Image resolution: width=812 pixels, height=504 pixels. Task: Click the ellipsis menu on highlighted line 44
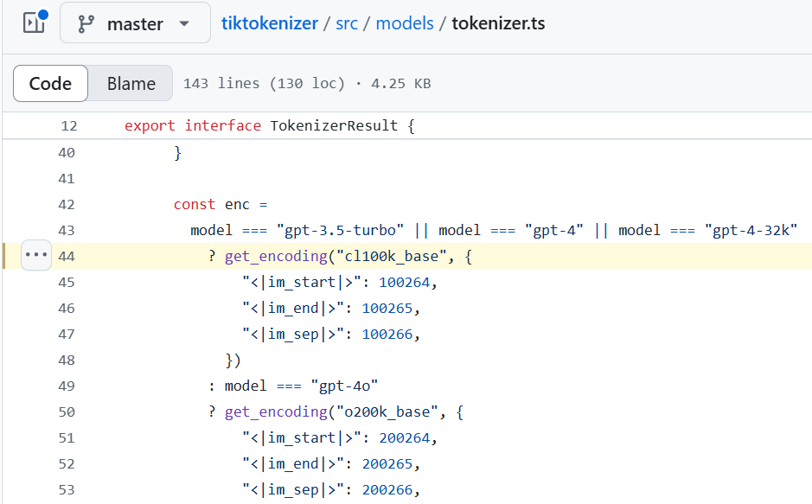pos(35,254)
